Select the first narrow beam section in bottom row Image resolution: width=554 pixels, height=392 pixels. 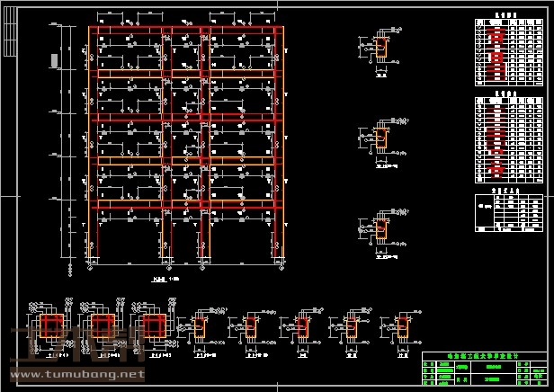pyautogui.click(x=202, y=328)
